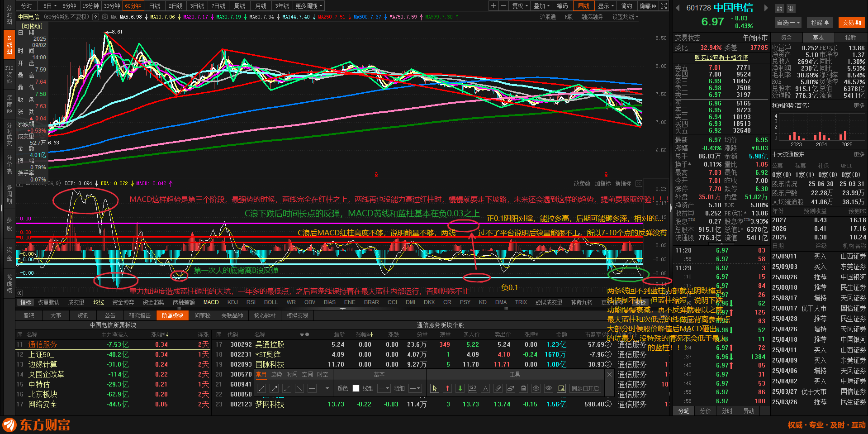Select the arrow line drawing tool
868x434 pixels.
(274, 388)
